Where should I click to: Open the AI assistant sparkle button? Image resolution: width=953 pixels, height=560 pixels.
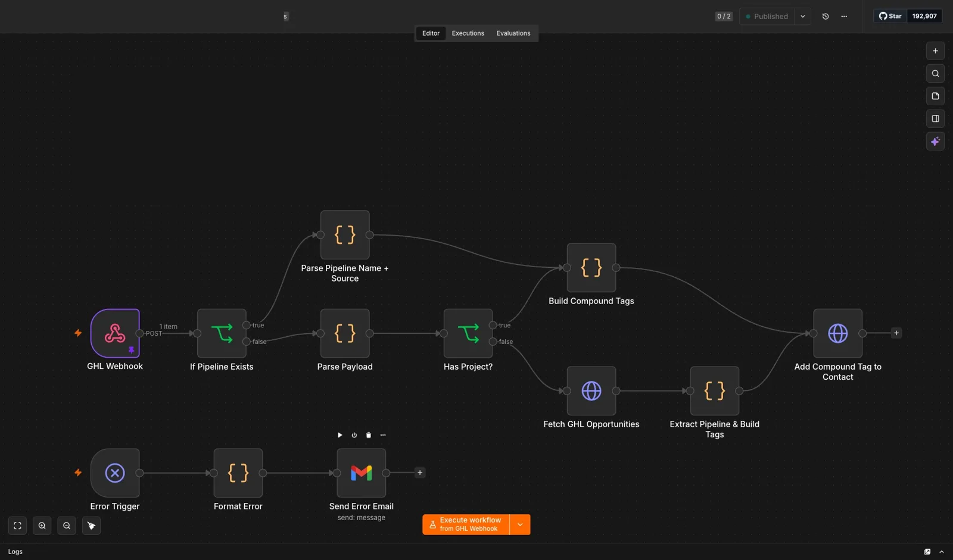pyautogui.click(x=936, y=142)
